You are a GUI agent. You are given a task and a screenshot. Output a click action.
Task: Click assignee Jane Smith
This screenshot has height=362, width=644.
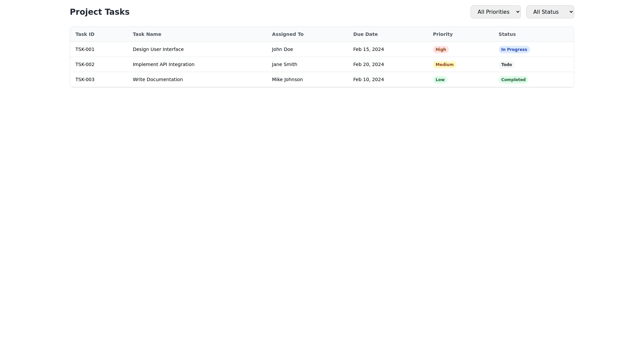coord(284,64)
